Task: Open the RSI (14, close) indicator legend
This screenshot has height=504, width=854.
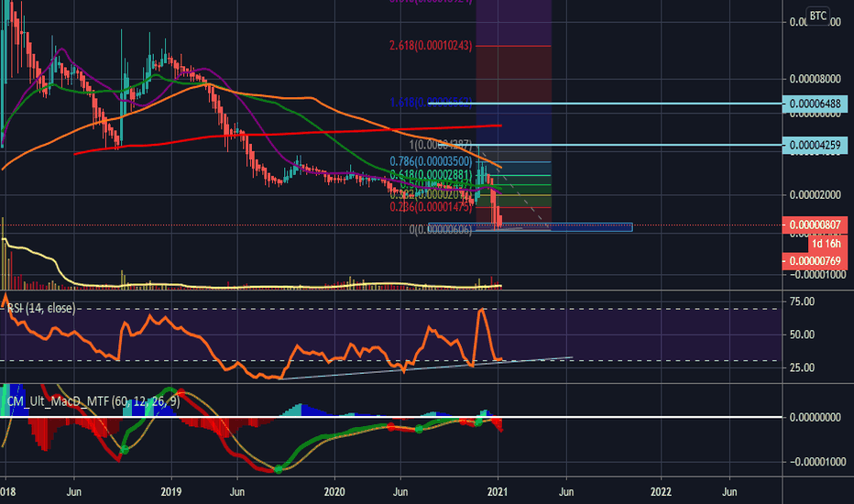Action: point(41,309)
